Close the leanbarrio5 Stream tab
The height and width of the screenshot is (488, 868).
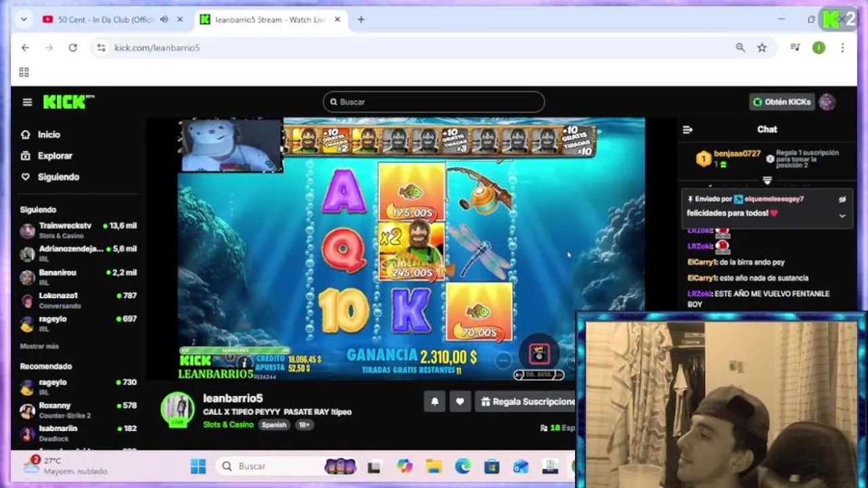point(338,20)
